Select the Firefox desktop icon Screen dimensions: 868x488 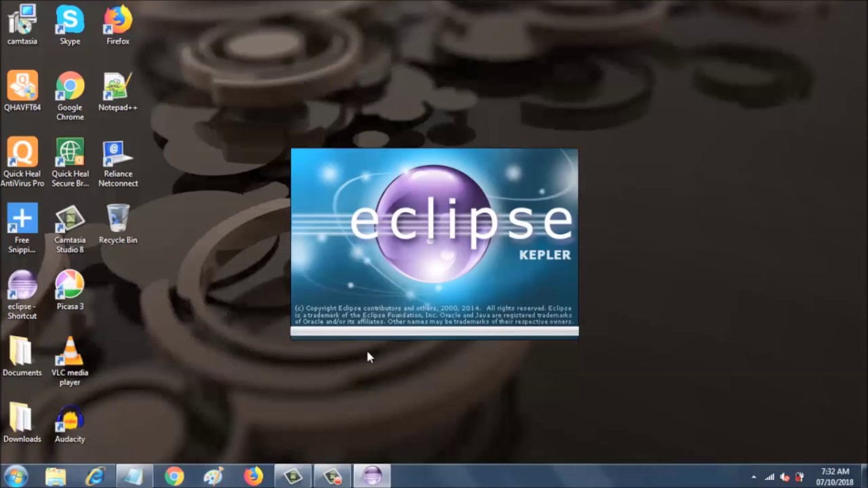[118, 25]
